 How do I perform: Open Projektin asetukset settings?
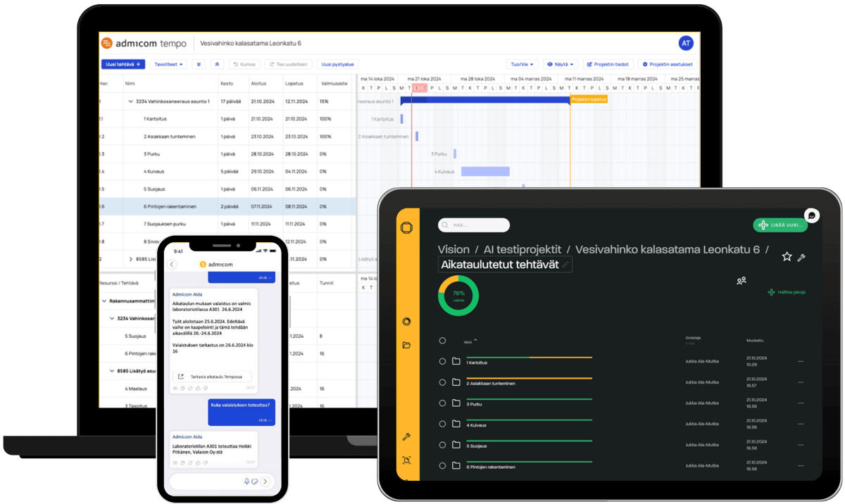point(669,64)
